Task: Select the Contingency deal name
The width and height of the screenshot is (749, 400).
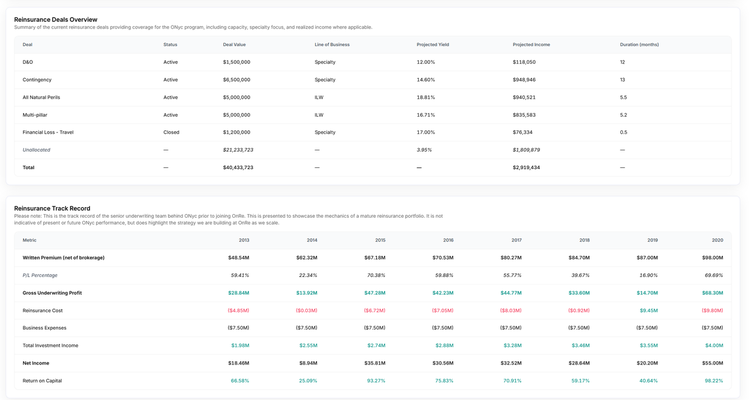Action: point(37,80)
